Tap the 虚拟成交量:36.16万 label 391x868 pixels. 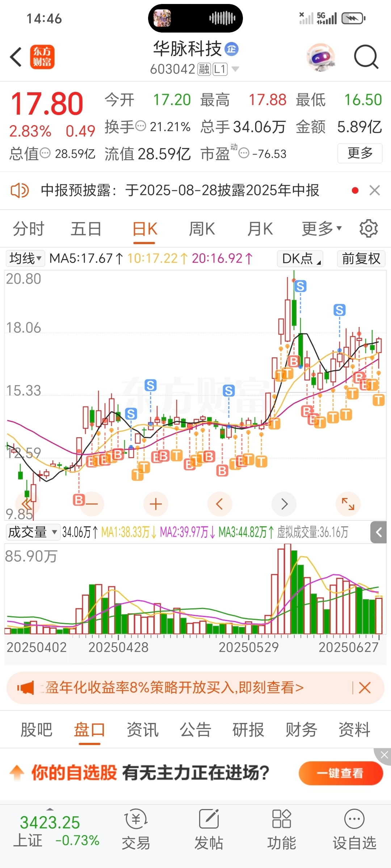tap(313, 532)
